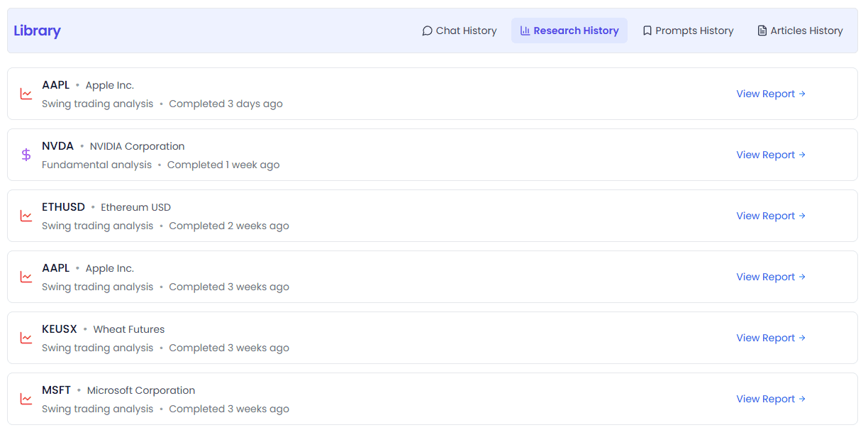View Report for NVDA fundamental analysis

tap(771, 155)
